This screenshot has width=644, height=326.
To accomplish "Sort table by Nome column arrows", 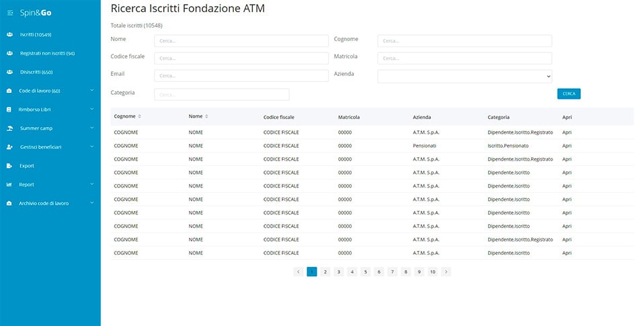I will pos(206,116).
